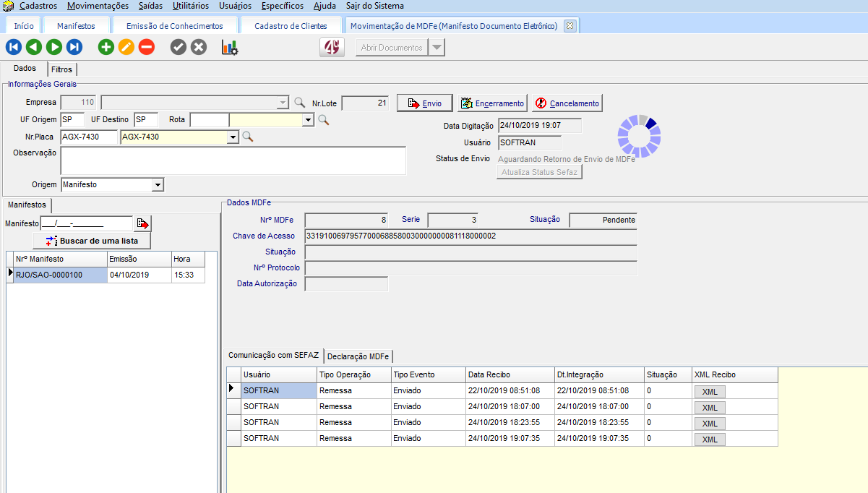The width and height of the screenshot is (868, 493).
Task: Click the green add new record icon
Action: click(x=106, y=48)
